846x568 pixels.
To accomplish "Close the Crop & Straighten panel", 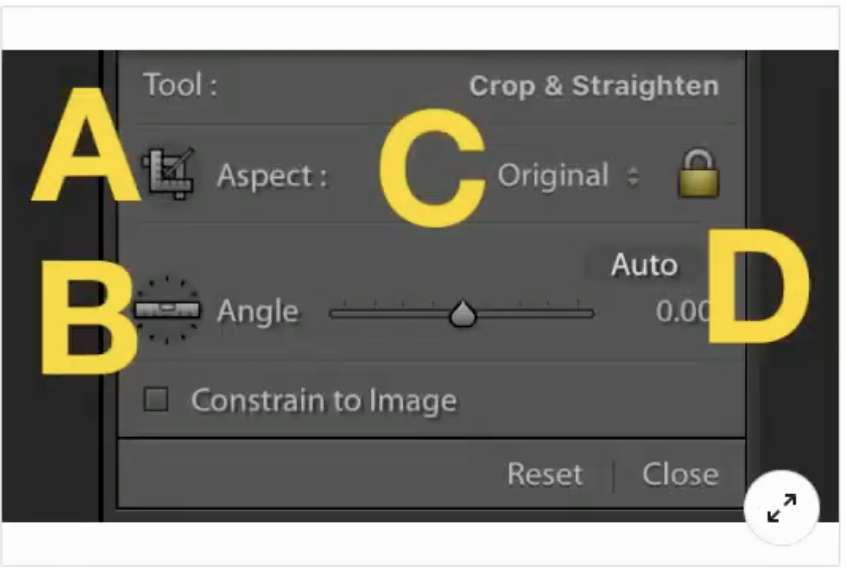I will [680, 473].
